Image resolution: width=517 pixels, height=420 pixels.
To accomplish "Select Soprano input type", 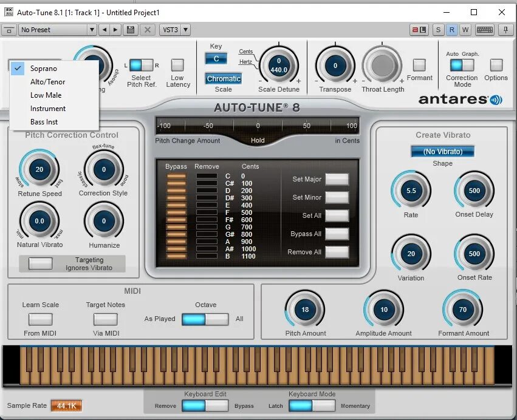I will tap(55, 69).
